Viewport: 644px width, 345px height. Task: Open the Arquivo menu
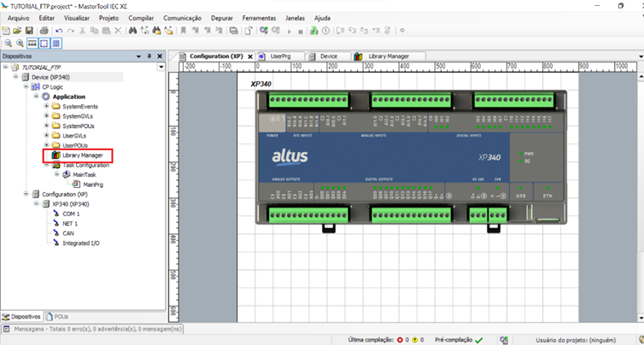[x=19, y=18]
